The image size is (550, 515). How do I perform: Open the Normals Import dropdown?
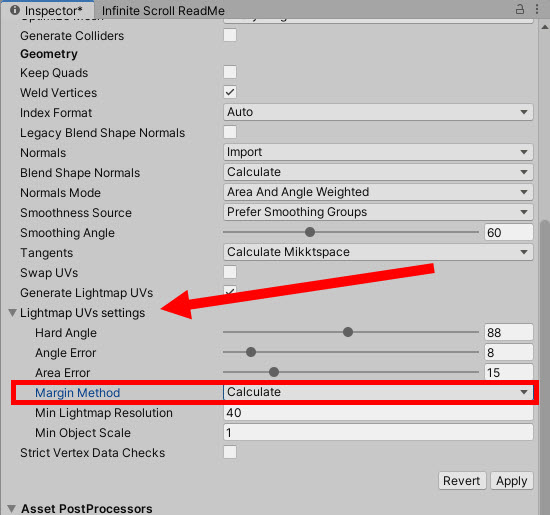378,152
